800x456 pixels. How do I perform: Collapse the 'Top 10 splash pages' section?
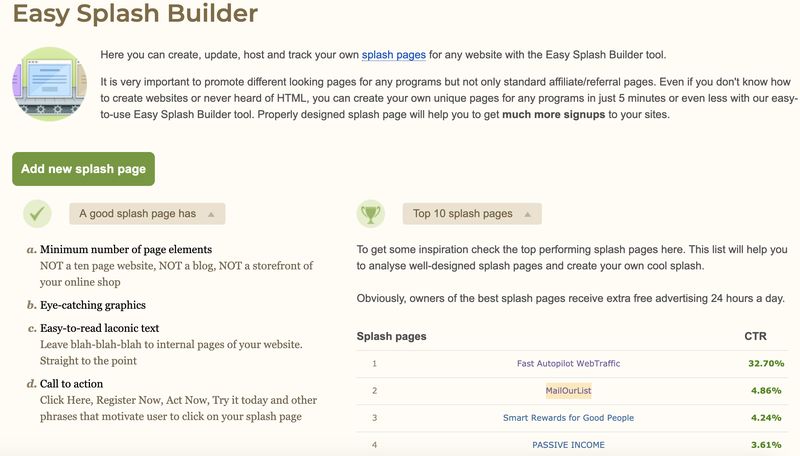tap(471, 214)
